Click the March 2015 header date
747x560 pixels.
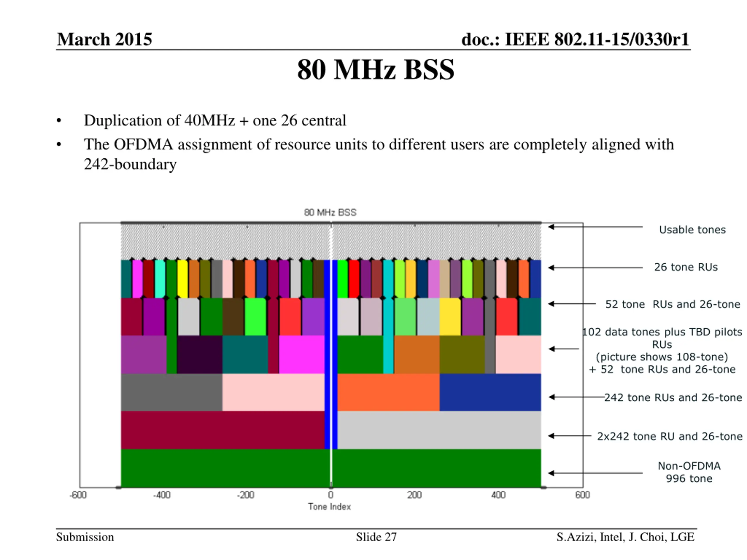104,39
